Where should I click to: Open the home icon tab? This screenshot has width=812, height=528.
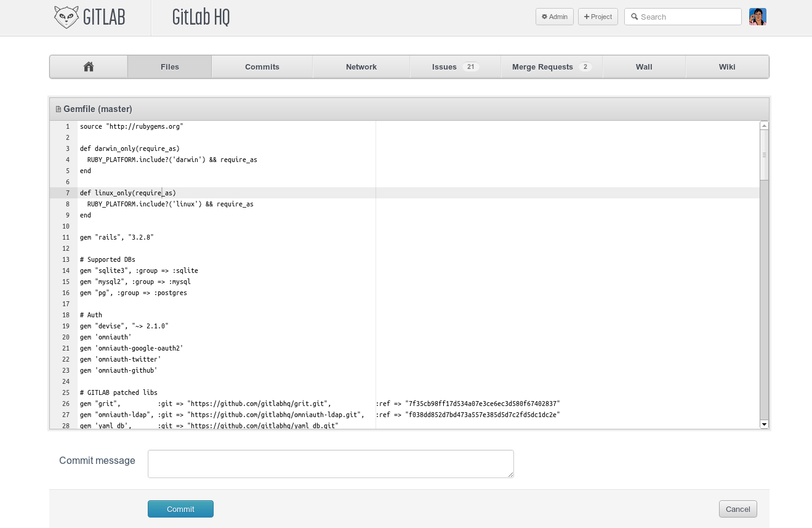[x=89, y=67]
